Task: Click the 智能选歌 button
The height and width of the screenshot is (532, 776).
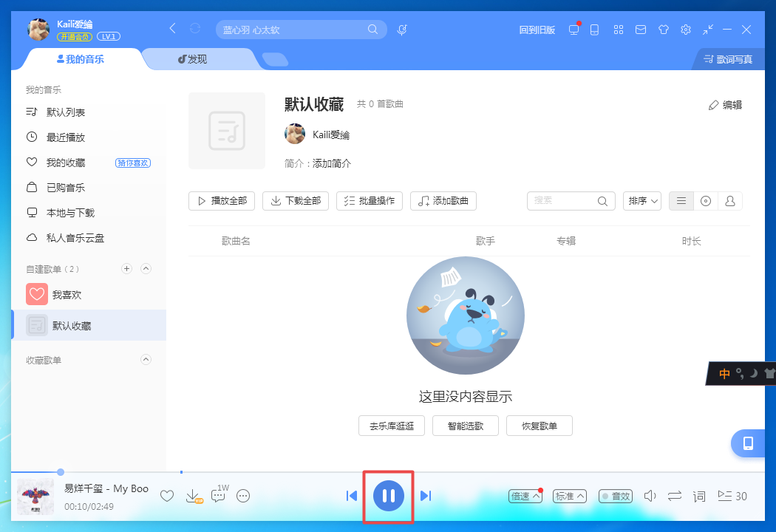Action: 466,426
